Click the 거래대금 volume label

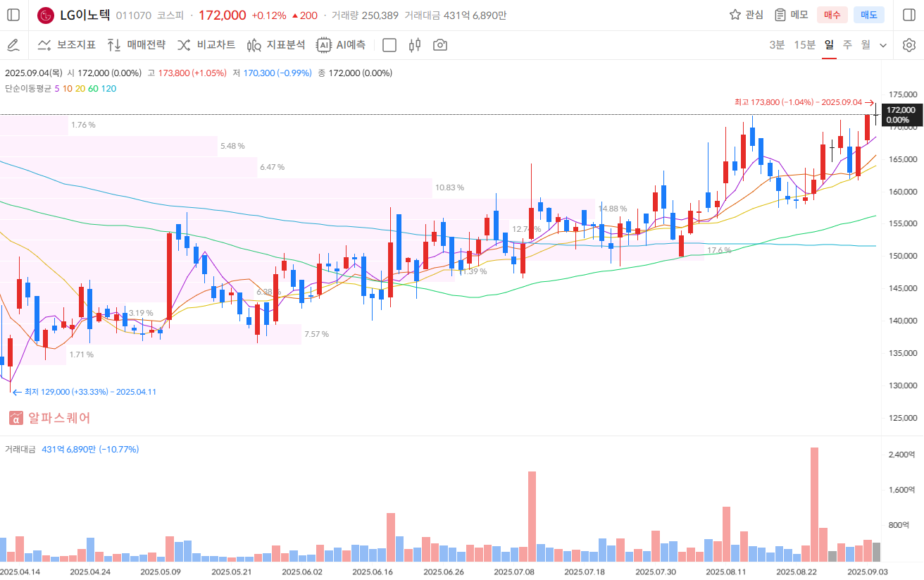tap(20, 449)
